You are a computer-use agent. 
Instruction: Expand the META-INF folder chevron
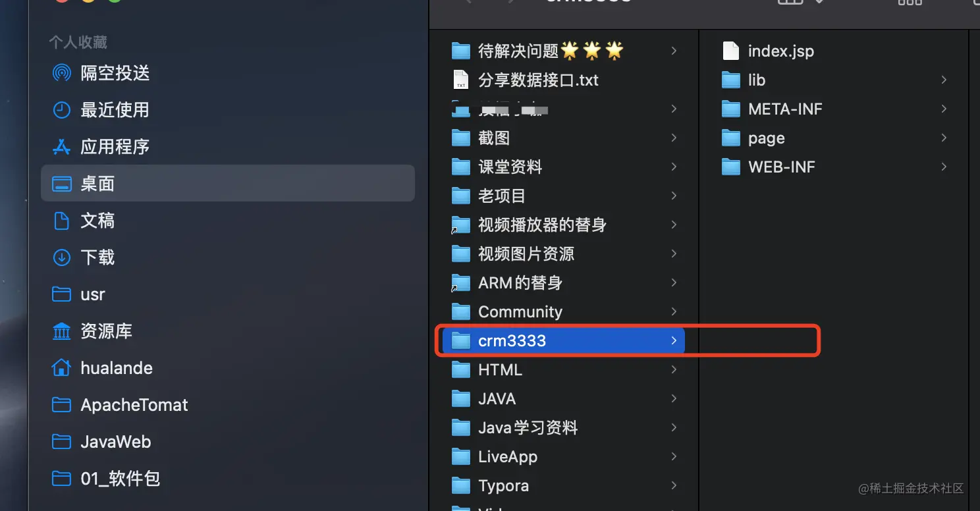(944, 109)
